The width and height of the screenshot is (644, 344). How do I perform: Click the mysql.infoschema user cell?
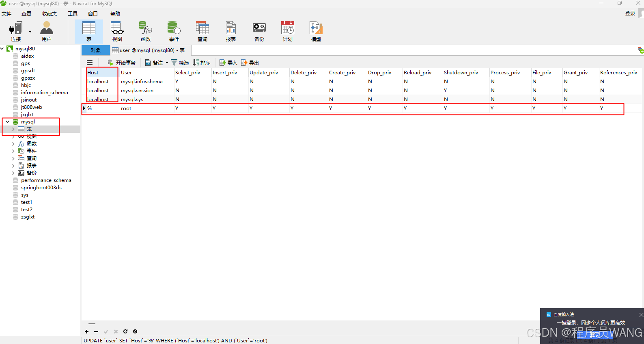[x=146, y=82]
